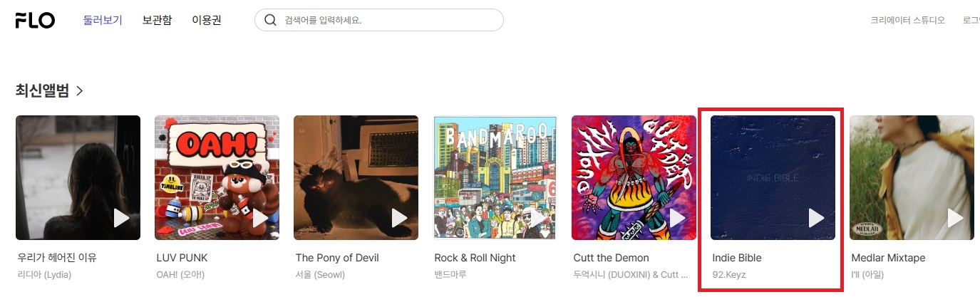Image resolution: width=980 pixels, height=297 pixels.
Task: Play the Rock & Roll Night album
Action: [x=539, y=218]
